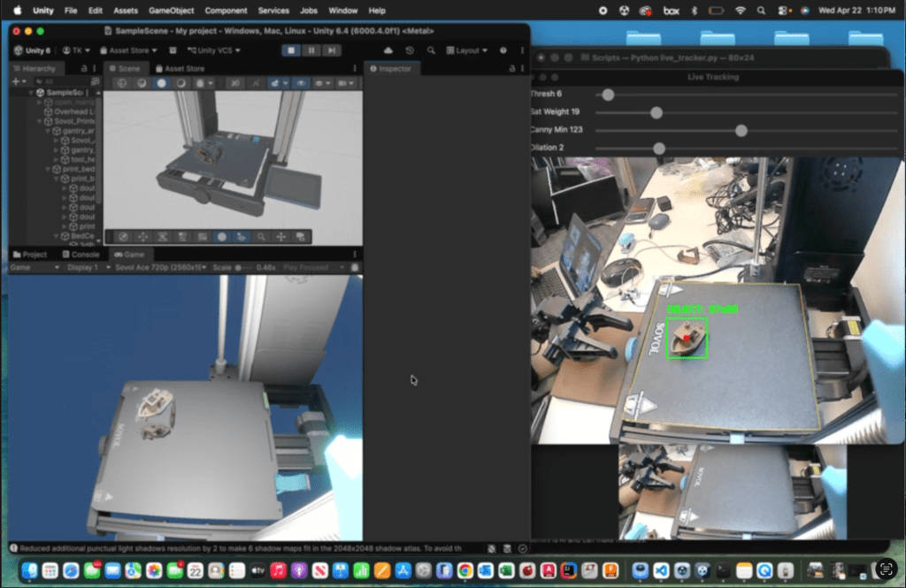Open the Project tab
Viewport: 906px width, 588px height.
coord(30,254)
